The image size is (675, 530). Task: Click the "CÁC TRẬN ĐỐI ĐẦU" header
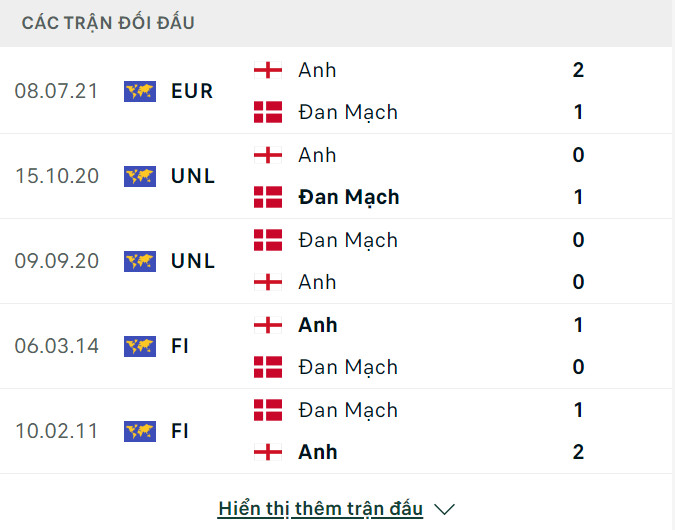(x=108, y=23)
